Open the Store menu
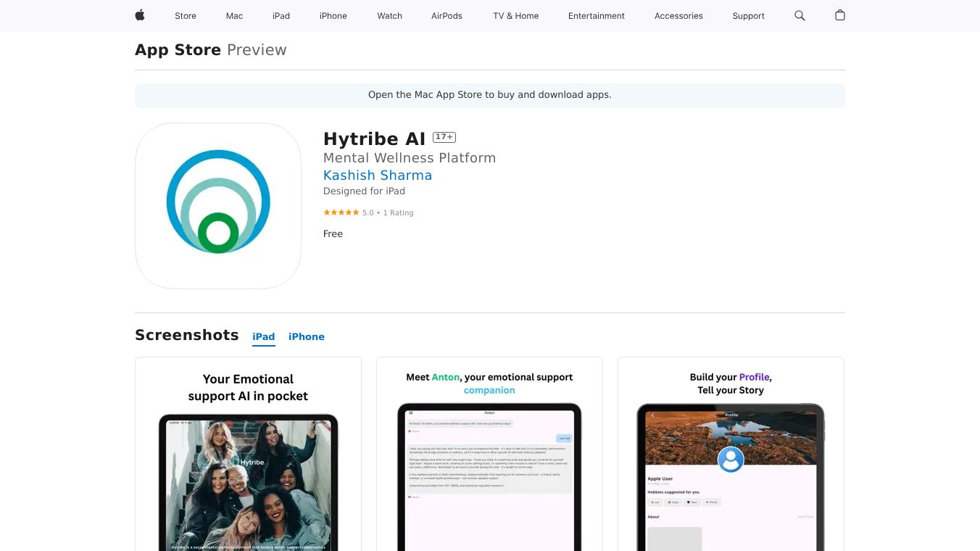The width and height of the screenshot is (980, 551). (186, 16)
